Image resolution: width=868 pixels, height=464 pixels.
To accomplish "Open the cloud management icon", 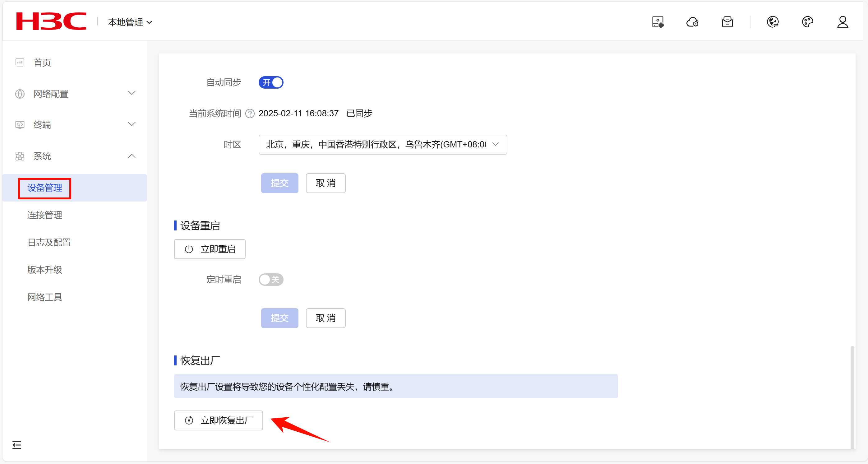I will click(692, 22).
